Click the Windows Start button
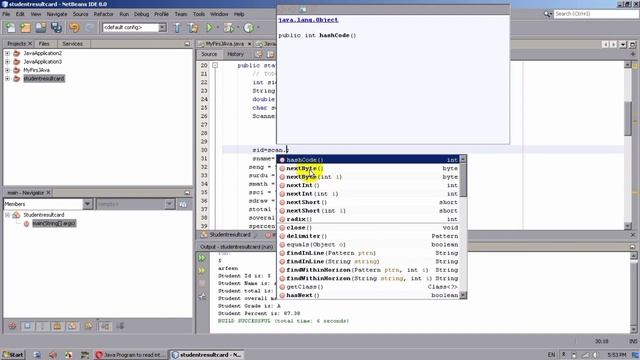Screen dimensions: 640x360 [13, 355]
